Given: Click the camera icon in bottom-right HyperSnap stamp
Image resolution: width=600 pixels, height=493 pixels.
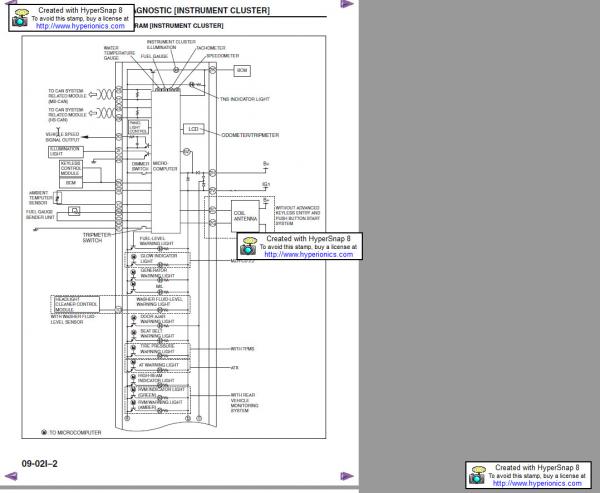Looking at the screenshot, I should [x=478, y=476].
